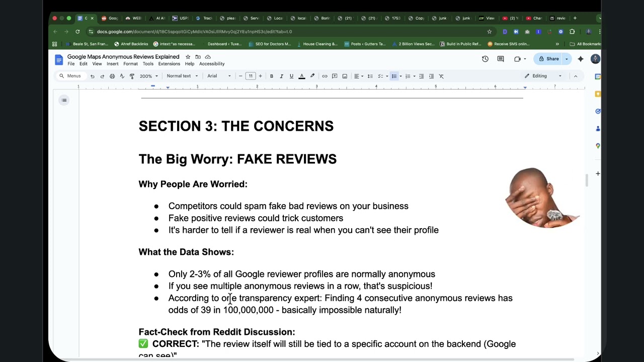Select the Paint format roller tool
644x362 pixels.
(132, 76)
